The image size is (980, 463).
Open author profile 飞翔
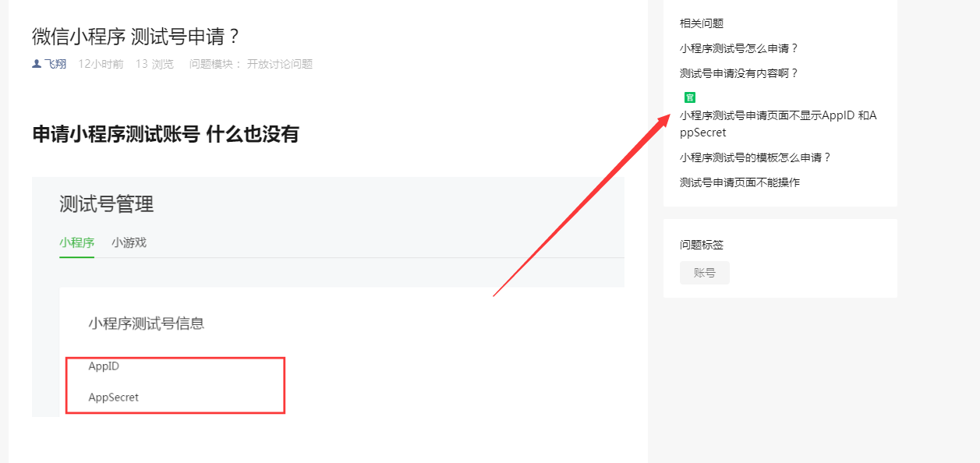click(55, 64)
